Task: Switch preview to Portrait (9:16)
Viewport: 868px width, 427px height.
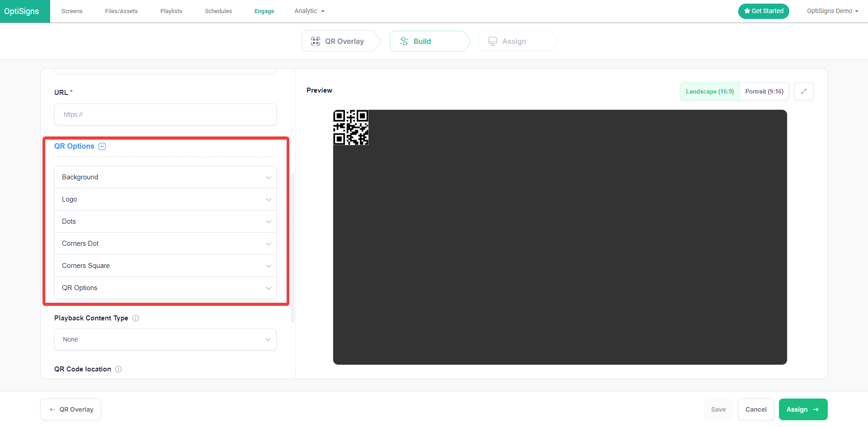Action: pyautogui.click(x=764, y=91)
